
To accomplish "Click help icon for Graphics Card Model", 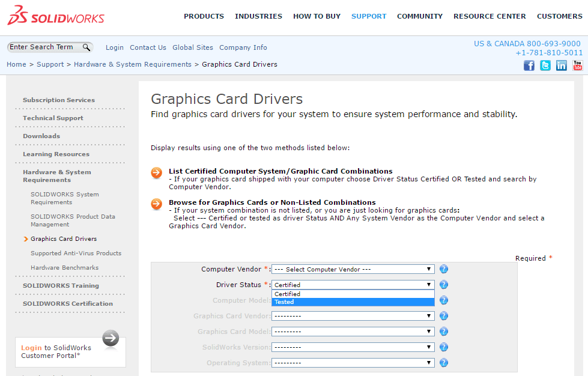I will [444, 332].
